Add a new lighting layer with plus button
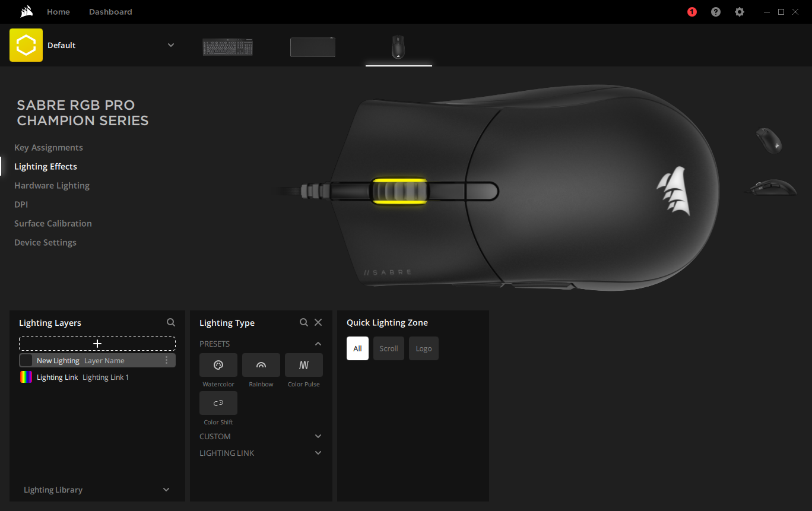812x511 pixels. coord(97,344)
